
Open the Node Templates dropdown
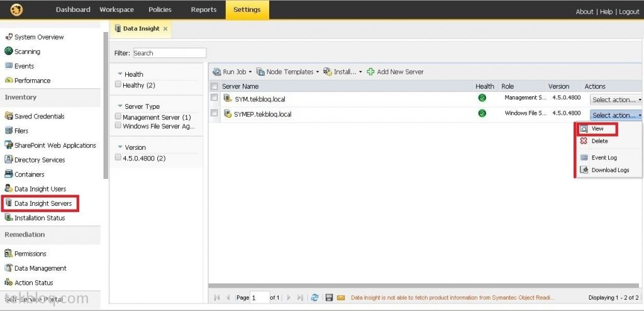point(287,72)
